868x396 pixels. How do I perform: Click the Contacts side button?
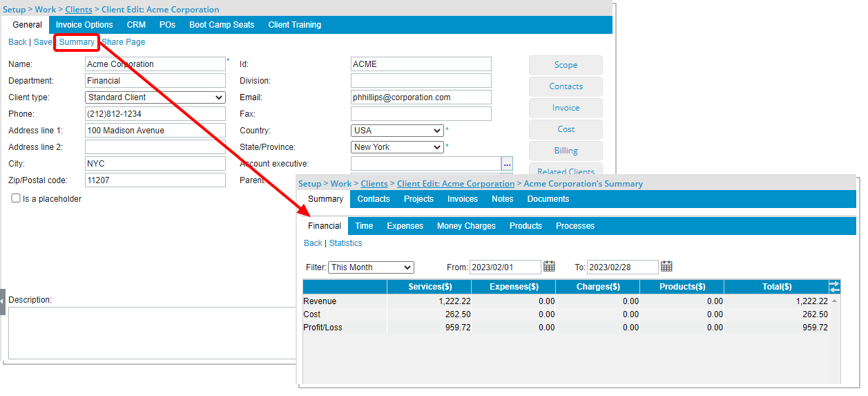click(x=566, y=86)
